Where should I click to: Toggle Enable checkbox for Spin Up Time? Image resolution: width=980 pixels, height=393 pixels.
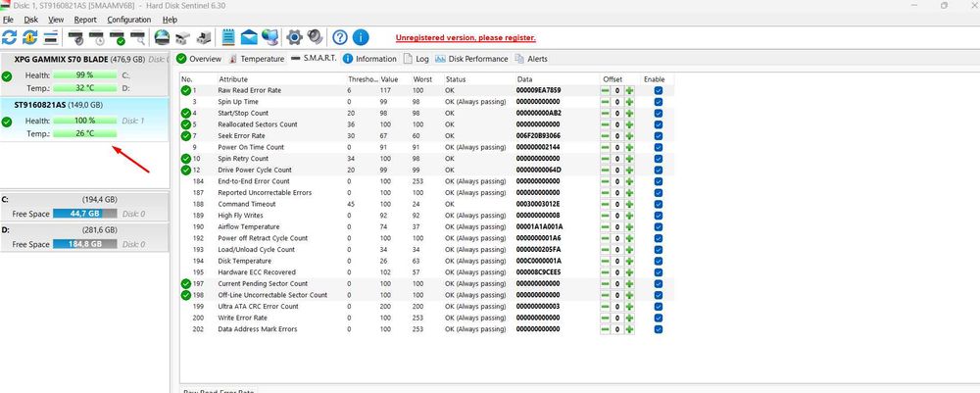coord(659,102)
